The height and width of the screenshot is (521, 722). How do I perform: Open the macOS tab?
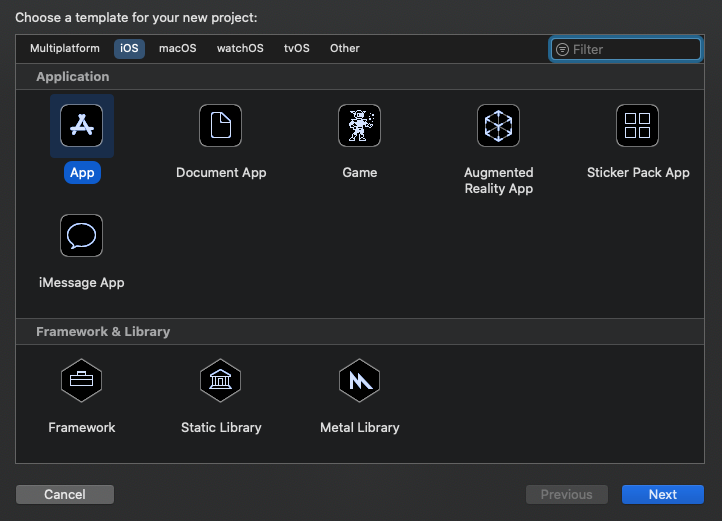coord(178,48)
